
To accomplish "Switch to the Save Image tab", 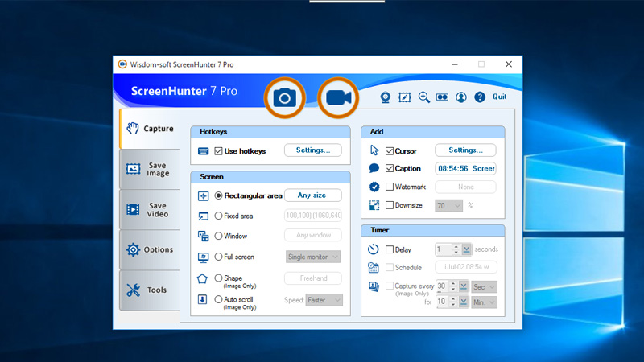I will click(149, 169).
